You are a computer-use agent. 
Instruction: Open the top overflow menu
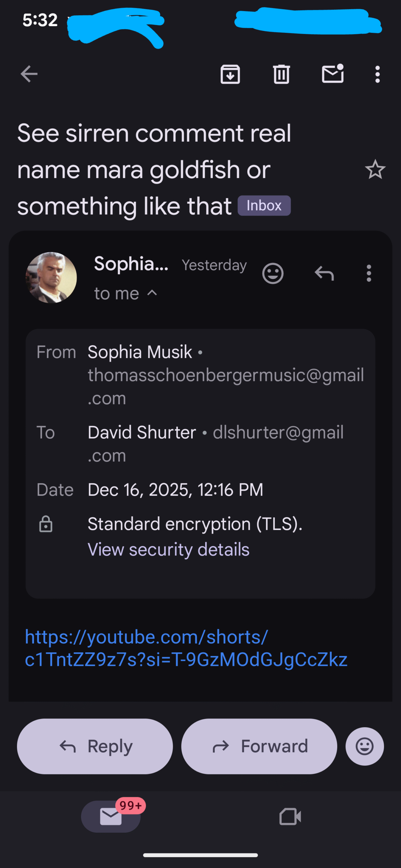[x=377, y=74]
